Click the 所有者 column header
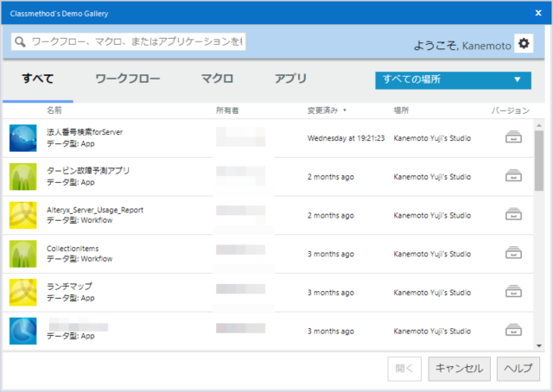The height and width of the screenshot is (392, 553). click(227, 111)
